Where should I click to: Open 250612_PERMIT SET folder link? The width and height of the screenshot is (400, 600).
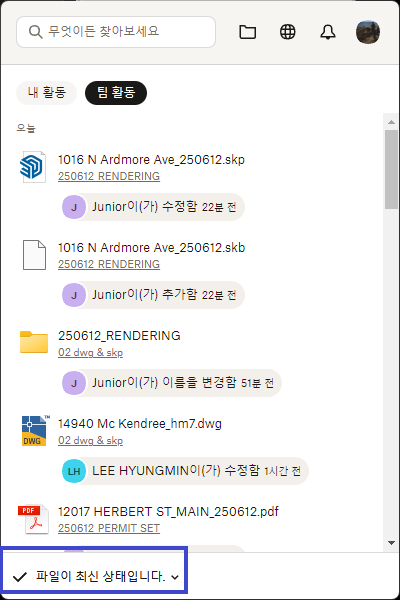109,528
